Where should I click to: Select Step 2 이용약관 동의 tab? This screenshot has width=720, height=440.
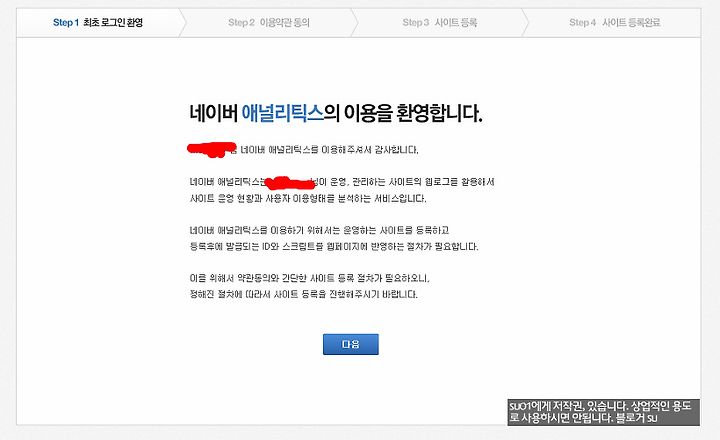(269, 23)
